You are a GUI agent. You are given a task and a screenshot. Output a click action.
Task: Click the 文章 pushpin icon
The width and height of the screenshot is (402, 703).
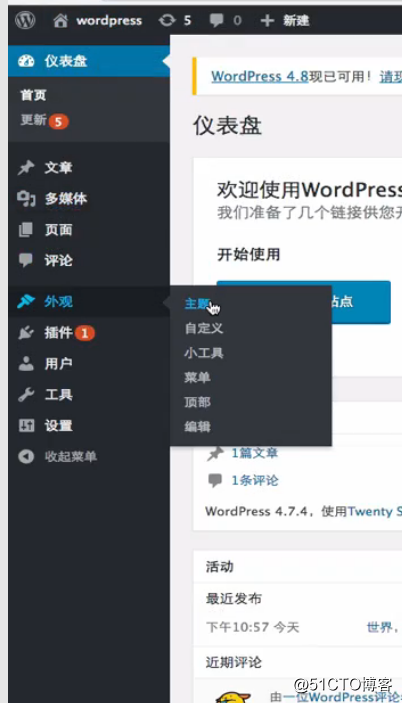tap(26, 168)
